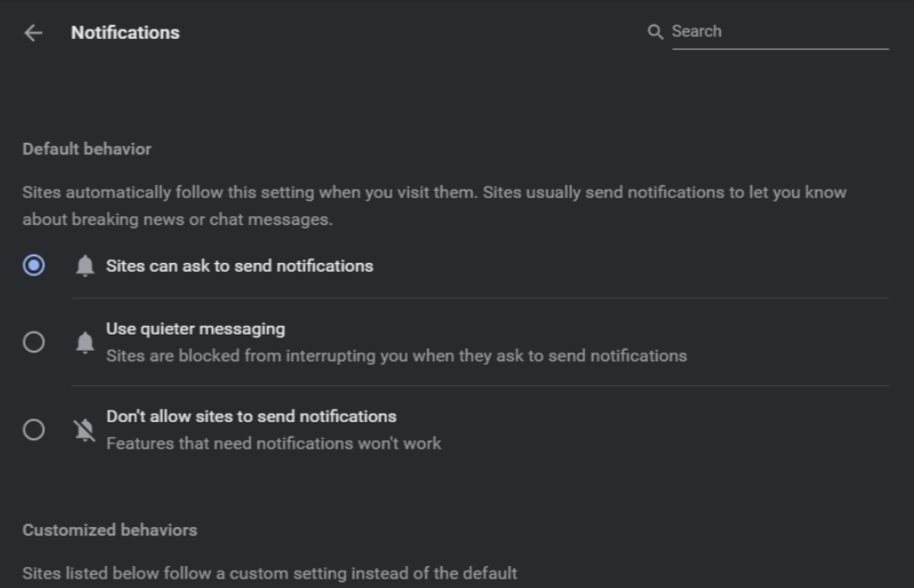Click the 'Customized behaviors' section heading
This screenshot has height=588, width=914.
(110, 530)
